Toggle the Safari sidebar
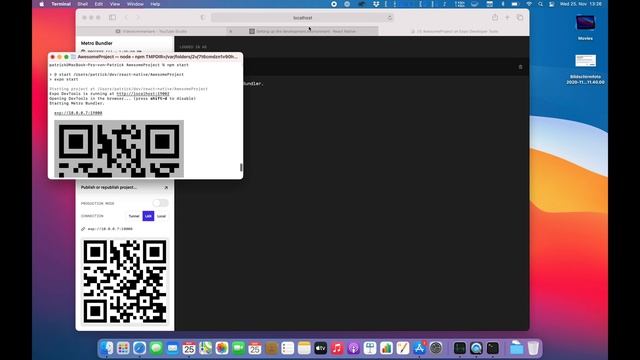This screenshot has width=640, height=360. click(x=112, y=18)
